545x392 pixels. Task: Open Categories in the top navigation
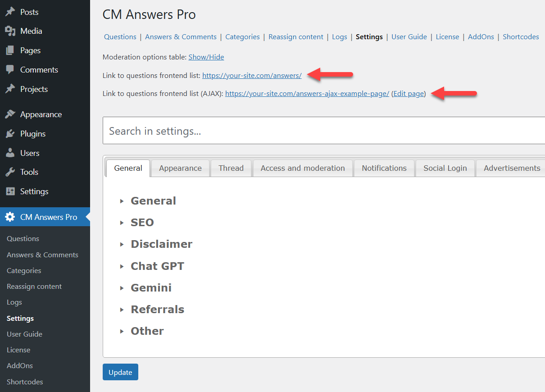[x=242, y=37]
